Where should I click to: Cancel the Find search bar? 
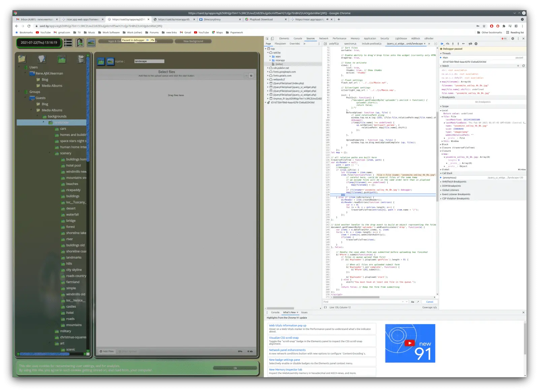coord(430,302)
